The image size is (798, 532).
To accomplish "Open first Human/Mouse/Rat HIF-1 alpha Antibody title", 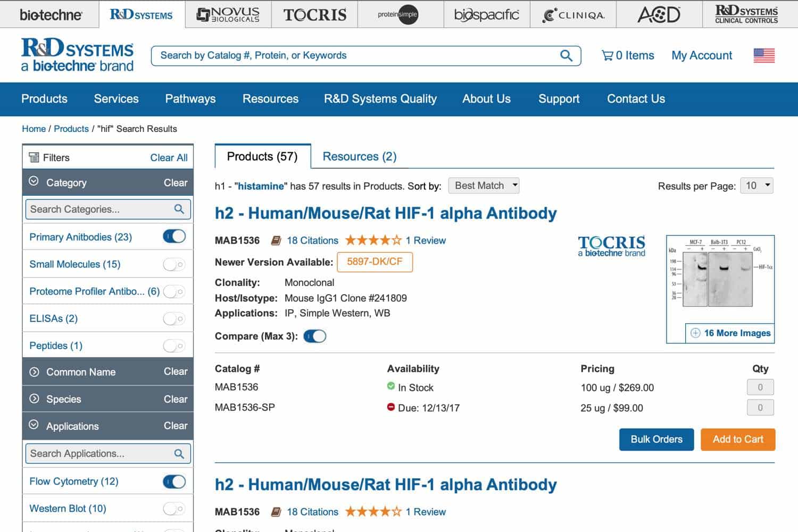I will pyautogui.click(x=386, y=213).
